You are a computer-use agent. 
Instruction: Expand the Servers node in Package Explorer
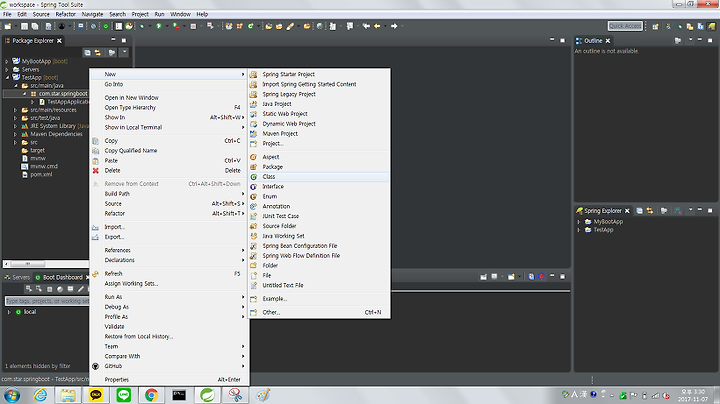click(x=7, y=69)
